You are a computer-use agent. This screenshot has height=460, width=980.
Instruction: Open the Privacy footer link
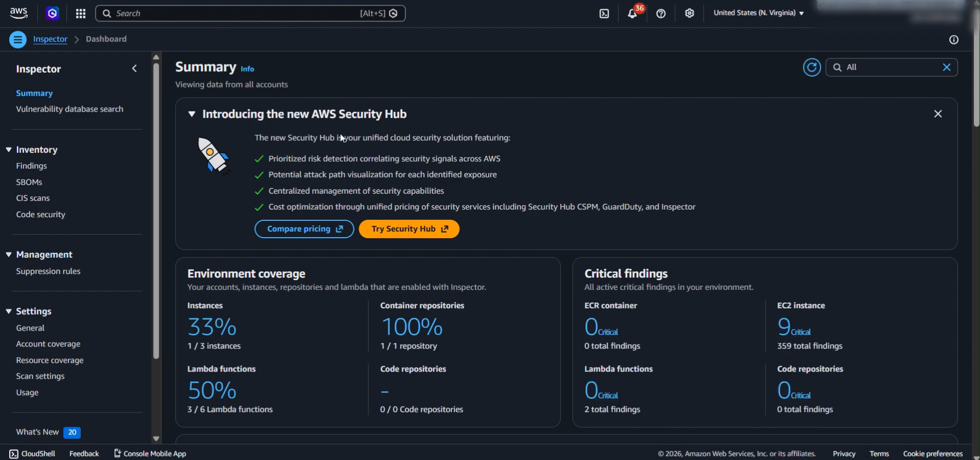844,453
